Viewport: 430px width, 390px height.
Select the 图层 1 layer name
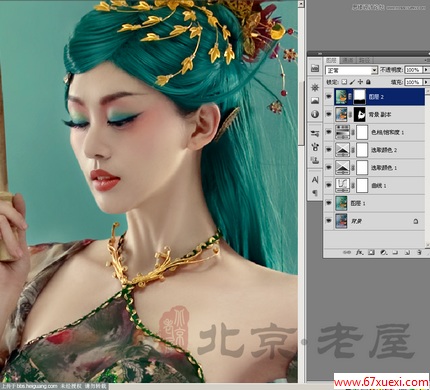click(358, 204)
